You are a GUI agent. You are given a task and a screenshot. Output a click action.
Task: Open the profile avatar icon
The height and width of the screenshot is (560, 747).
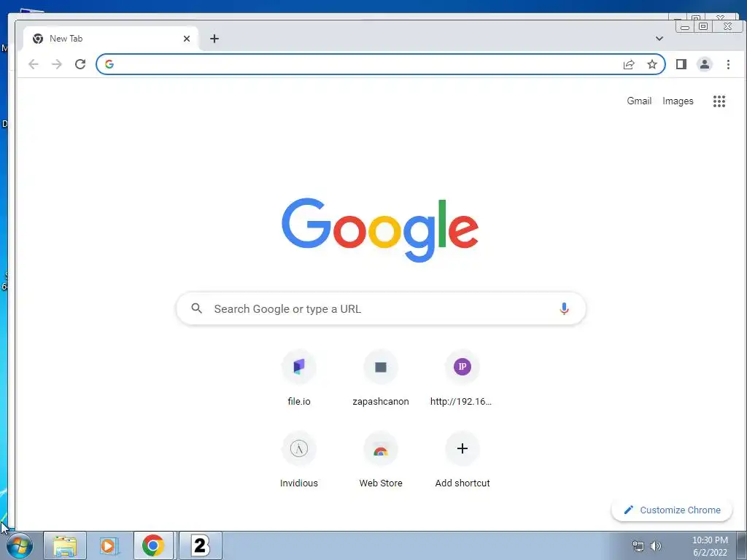pyautogui.click(x=705, y=64)
